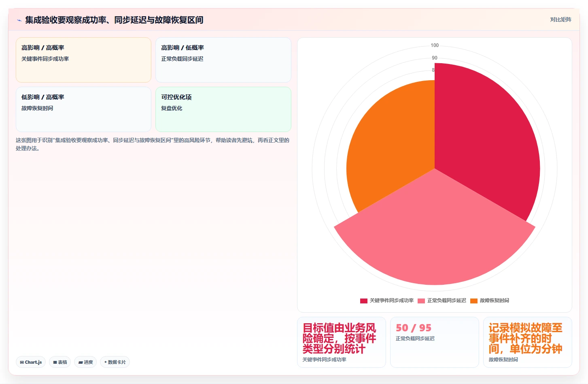Click the 进度 tag chip
The height and width of the screenshot is (384, 588).
85,362
